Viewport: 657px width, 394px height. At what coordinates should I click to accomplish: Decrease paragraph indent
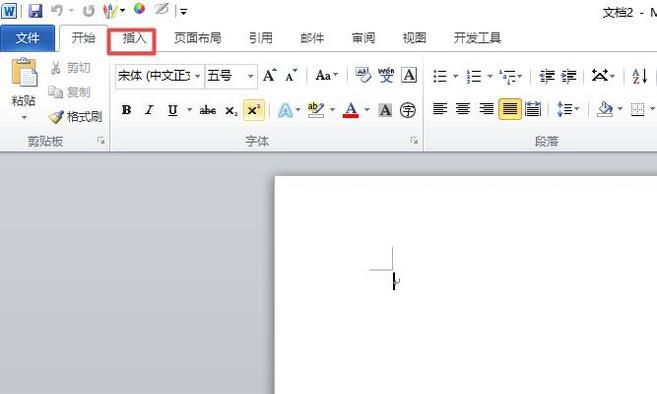click(547, 76)
